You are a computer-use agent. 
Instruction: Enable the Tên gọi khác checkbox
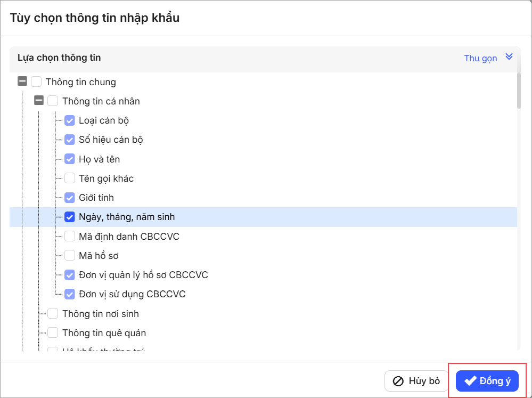point(70,178)
